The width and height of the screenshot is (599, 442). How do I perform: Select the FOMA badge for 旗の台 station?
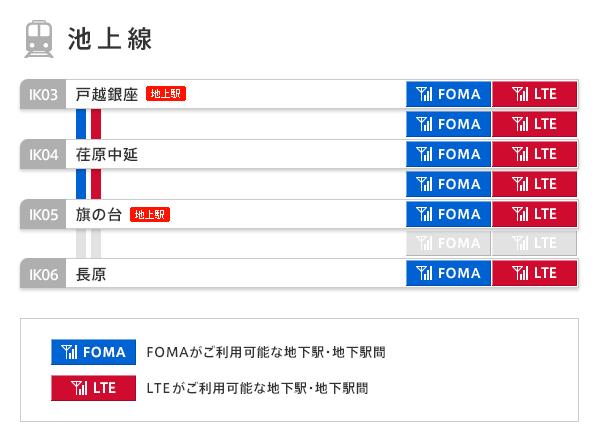(448, 214)
